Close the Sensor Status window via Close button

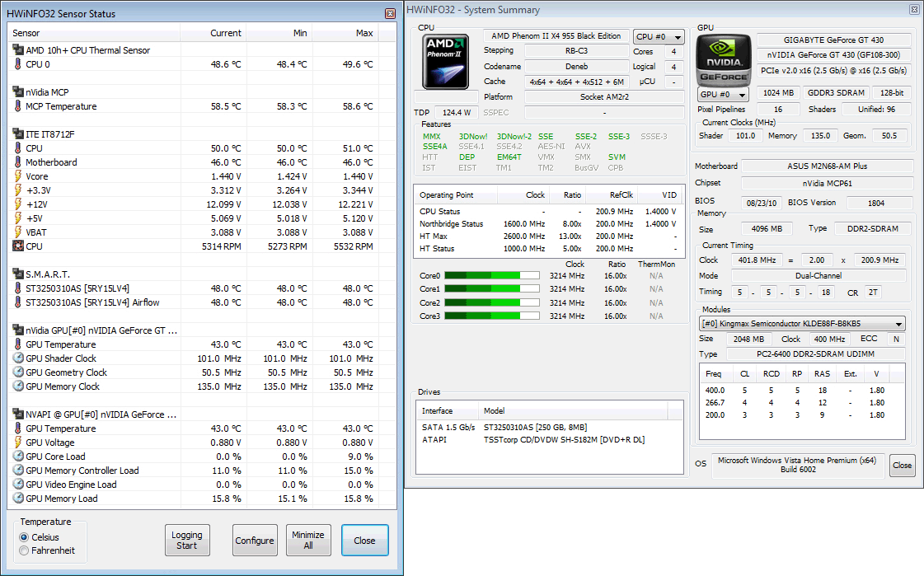coord(365,540)
